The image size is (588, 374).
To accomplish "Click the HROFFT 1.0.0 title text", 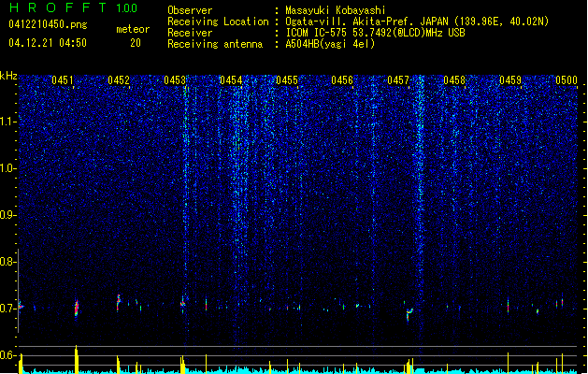I will point(74,7).
